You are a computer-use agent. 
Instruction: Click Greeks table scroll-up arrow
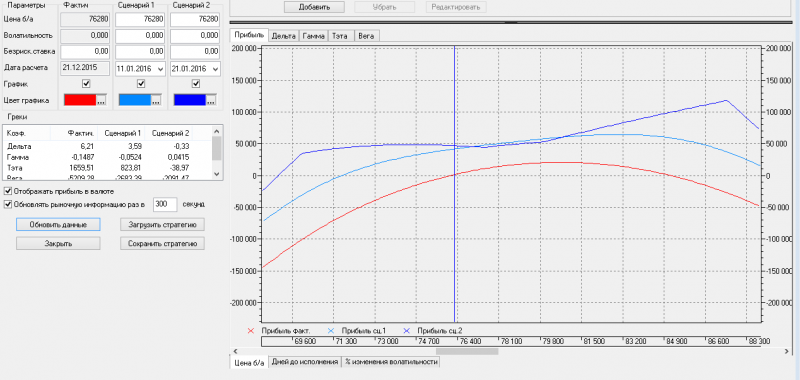[x=216, y=131]
